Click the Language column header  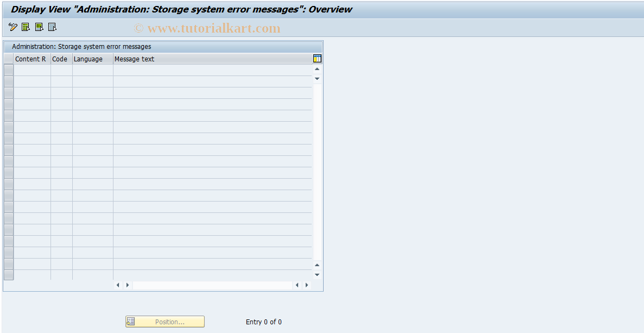[88, 59]
